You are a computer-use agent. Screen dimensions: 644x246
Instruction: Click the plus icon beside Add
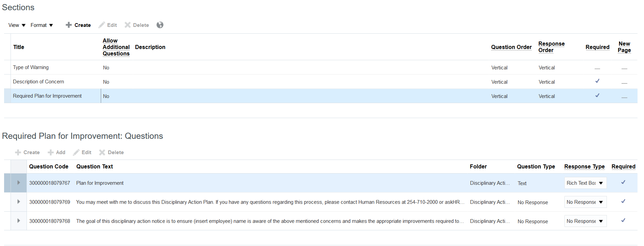51,152
